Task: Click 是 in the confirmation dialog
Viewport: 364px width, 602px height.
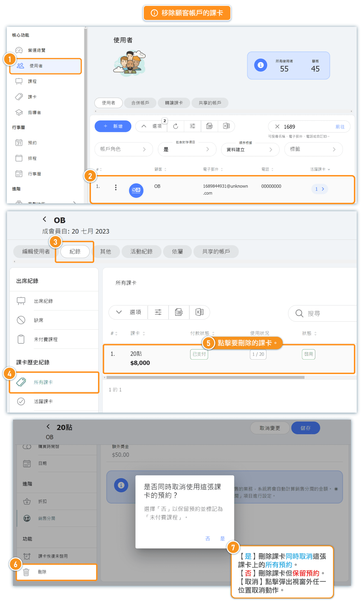Action: tap(222, 539)
